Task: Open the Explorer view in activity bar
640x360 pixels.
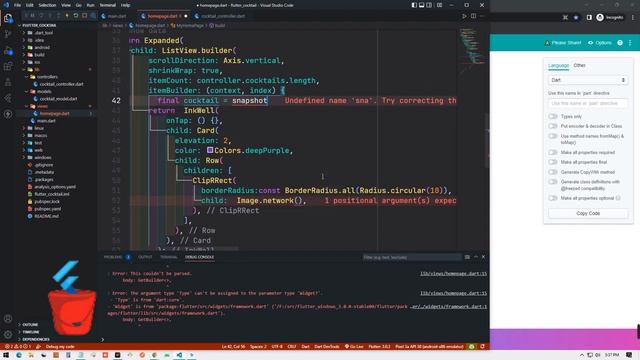Action: (x=8, y=18)
